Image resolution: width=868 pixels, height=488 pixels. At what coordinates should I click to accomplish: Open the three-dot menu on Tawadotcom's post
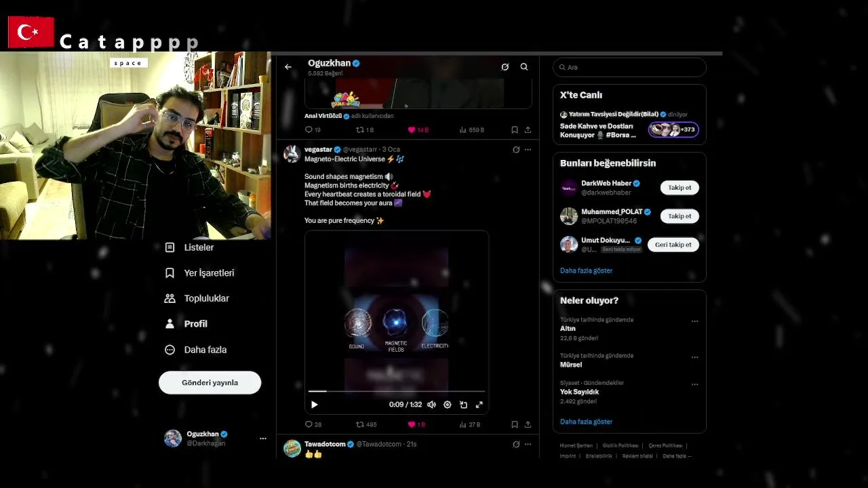click(x=528, y=445)
